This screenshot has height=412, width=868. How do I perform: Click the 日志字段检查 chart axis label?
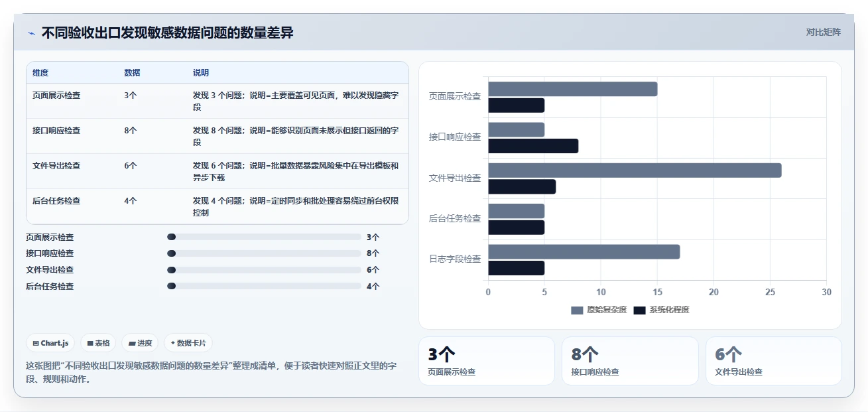point(455,259)
